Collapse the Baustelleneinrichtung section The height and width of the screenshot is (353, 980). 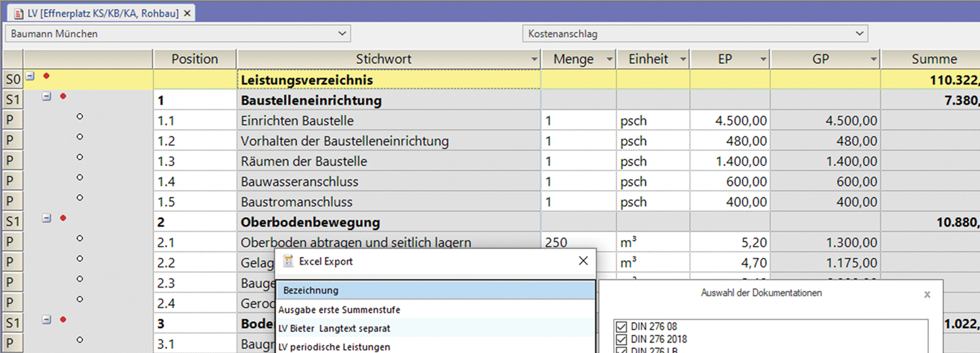click(x=46, y=97)
